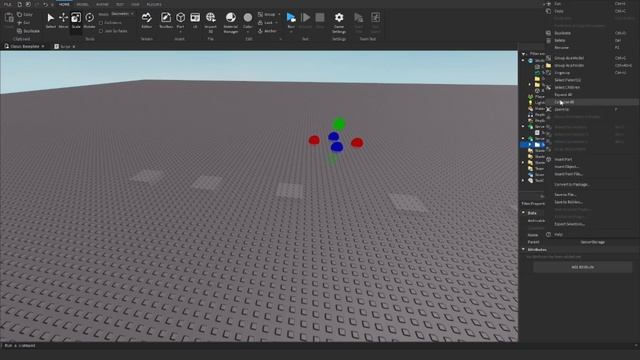Screen dimensions: 640x360
Task: Activate the Move tool
Action: (63, 20)
